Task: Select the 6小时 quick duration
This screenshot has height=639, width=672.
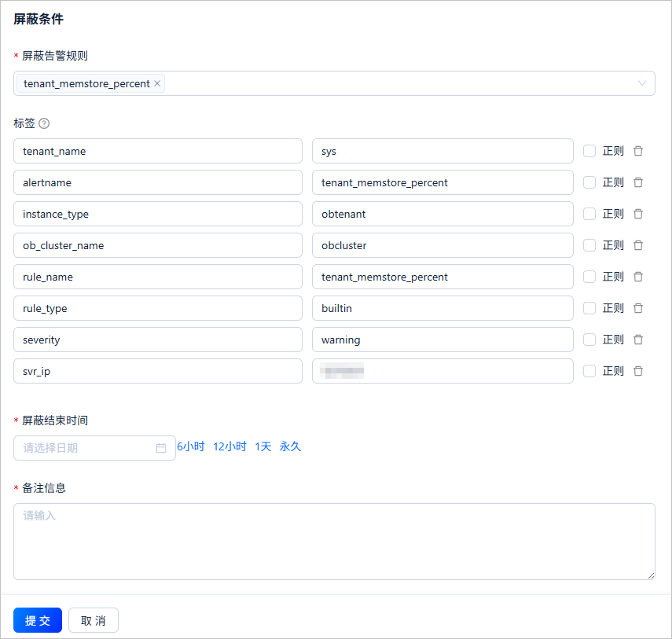Action: 190,446
